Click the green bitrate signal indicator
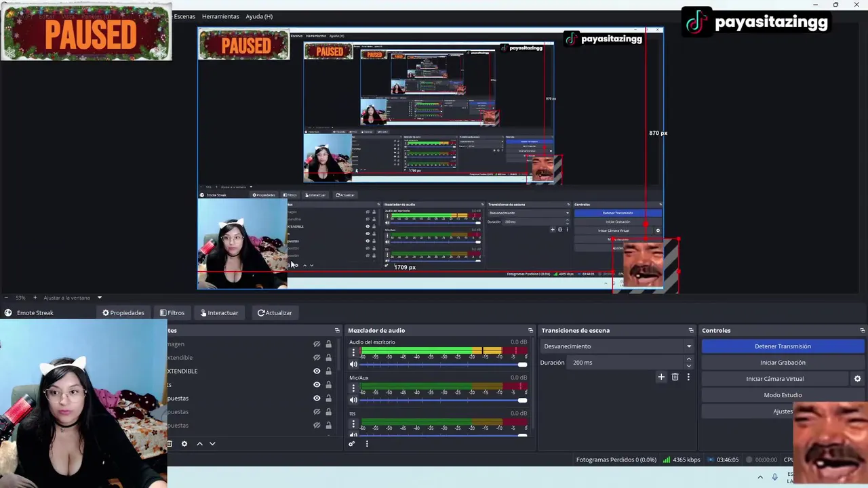Image resolution: width=868 pixels, height=488 pixels. tap(666, 460)
